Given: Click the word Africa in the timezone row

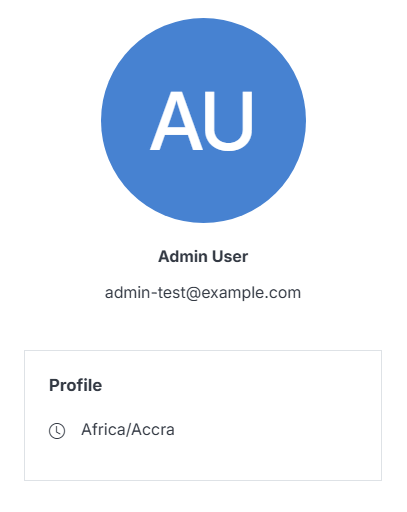Looking at the screenshot, I should 104,429.
